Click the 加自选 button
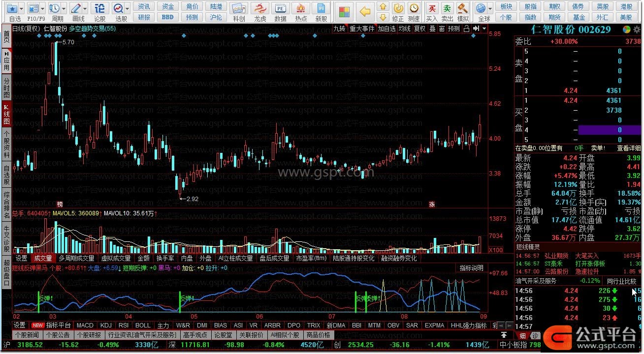This screenshot has width=644, height=354. 386,29
